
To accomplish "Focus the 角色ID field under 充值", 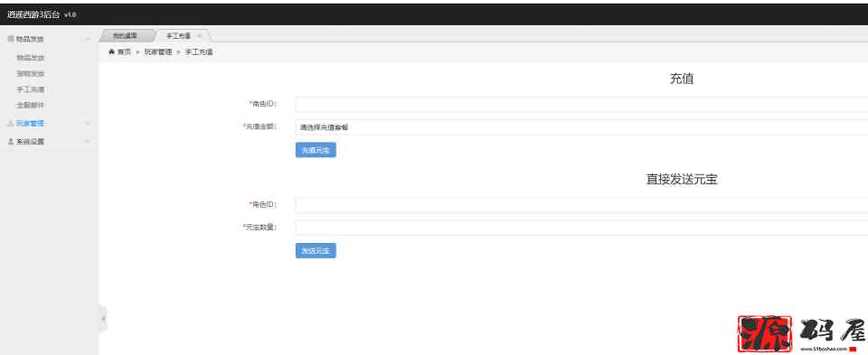I will [581, 105].
